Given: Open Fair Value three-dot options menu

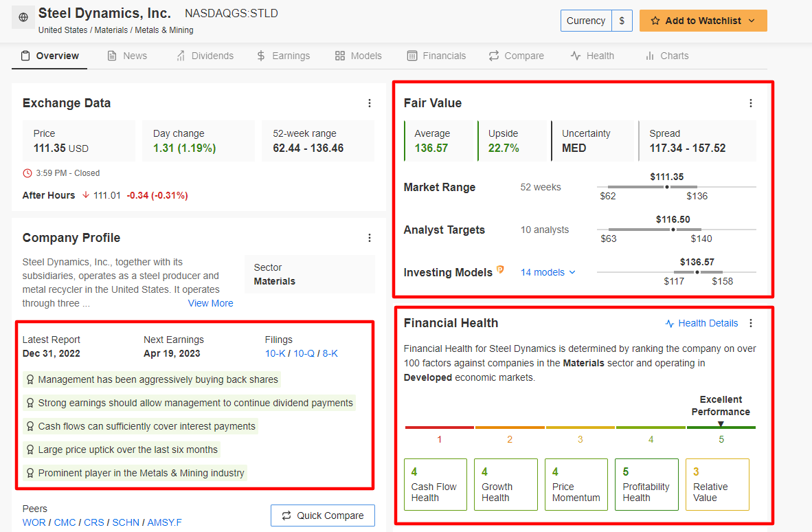Looking at the screenshot, I should 751,103.
